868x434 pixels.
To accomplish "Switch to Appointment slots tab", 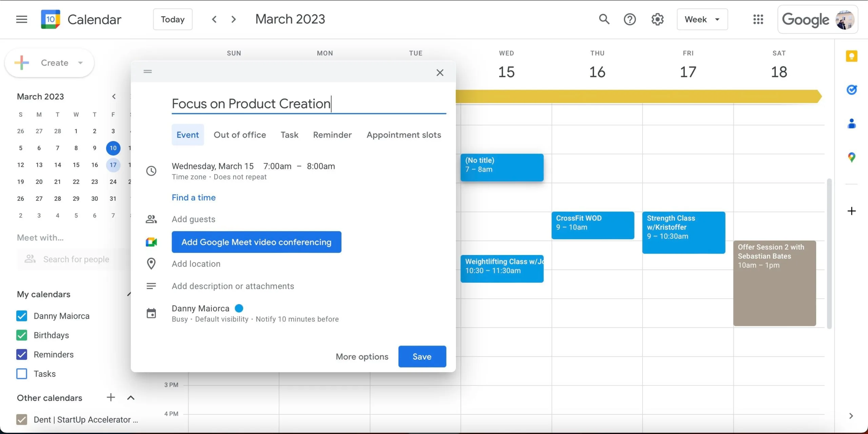I will (x=403, y=135).
